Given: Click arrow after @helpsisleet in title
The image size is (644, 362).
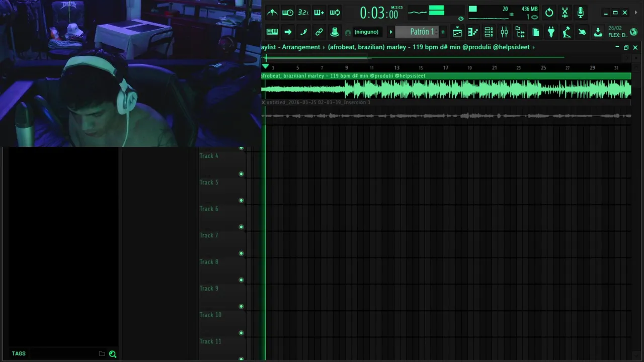Looking at the screenshot, I should tap(533, 47).
